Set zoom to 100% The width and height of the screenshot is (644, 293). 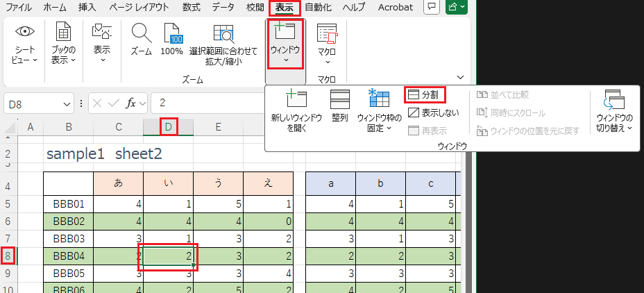pos(171,40)
